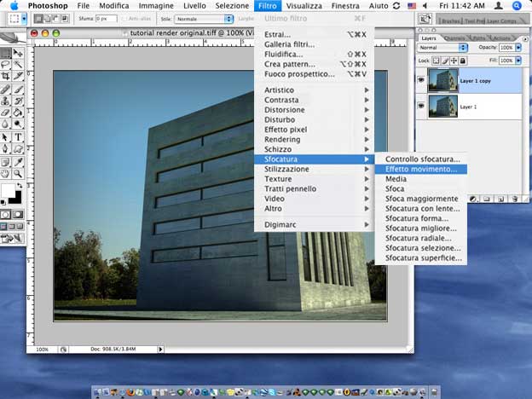Image resolution: width=532 pixels, height=399 pixels.
Task: Open the Immagine menu
Action: [156, 5]
